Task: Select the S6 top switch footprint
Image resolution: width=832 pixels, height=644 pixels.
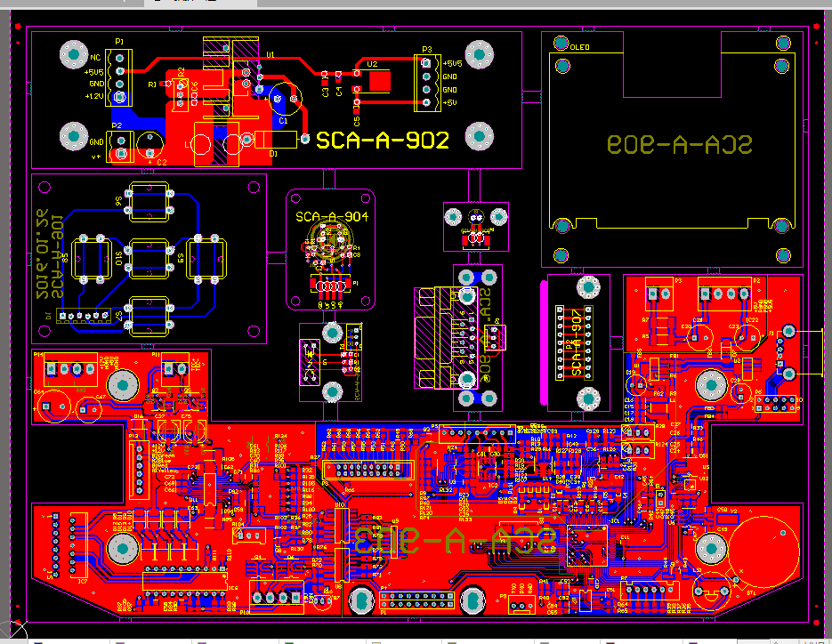Action: coord(149,201)
